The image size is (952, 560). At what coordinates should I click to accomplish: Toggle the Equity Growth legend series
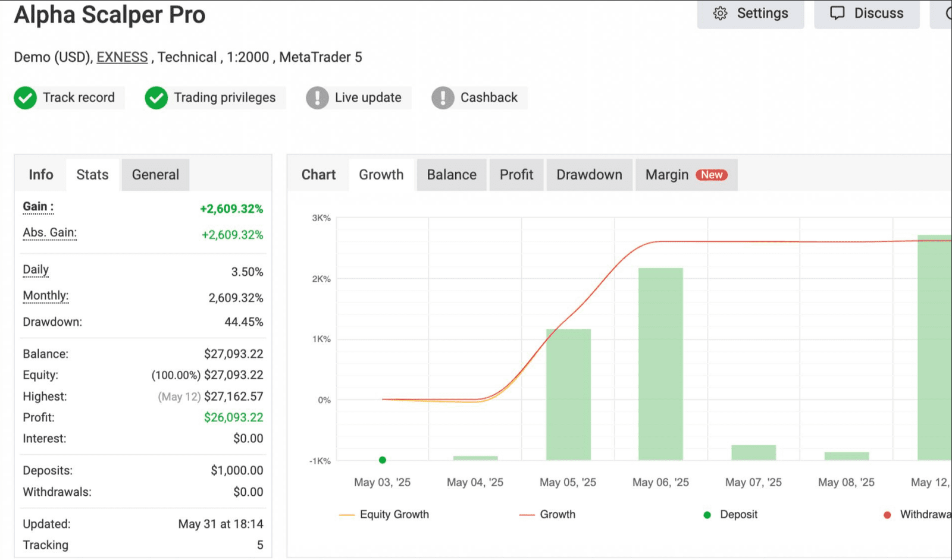point(384,515)
